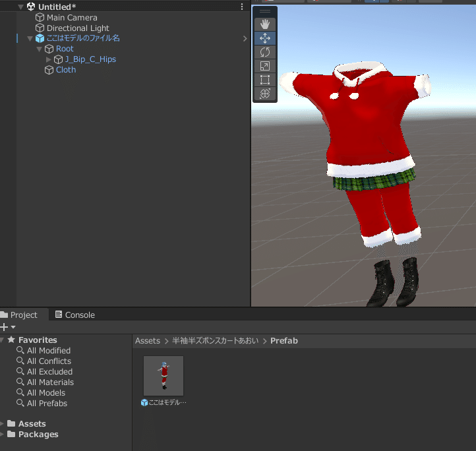Show All Models favorites search
Image resolution: width=476 pixels, height=451 pixels.
pyautogui.click(x=46, y=393)
